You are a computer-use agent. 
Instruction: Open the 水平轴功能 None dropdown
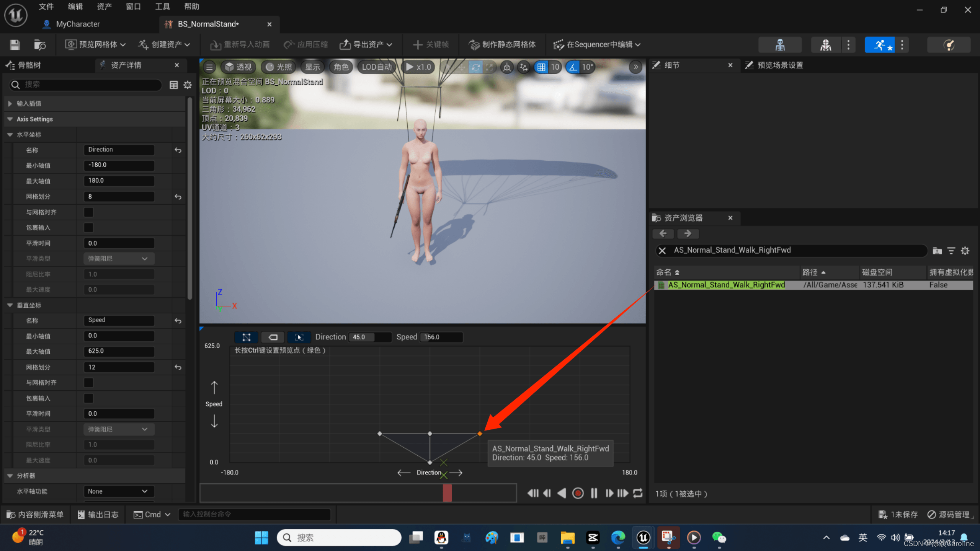pos(118,491)
